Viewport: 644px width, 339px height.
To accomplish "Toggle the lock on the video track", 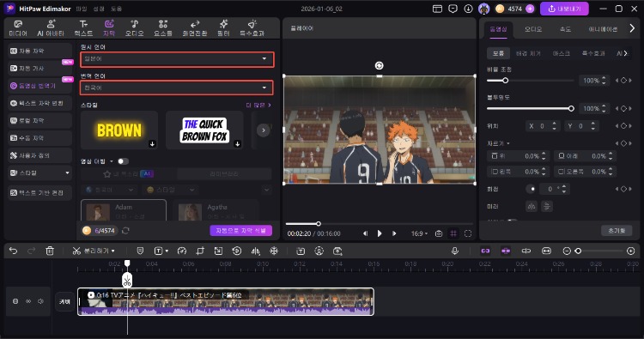I will pos(15,301).
